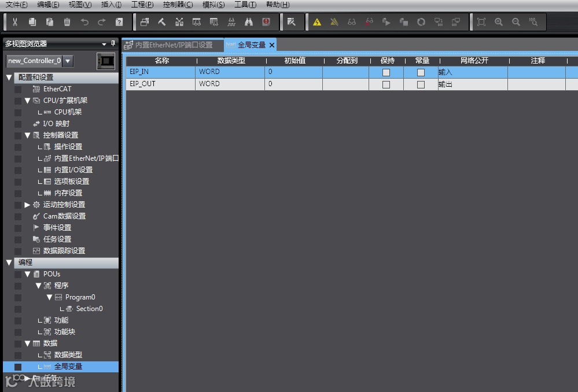Open the 插入(I) menu

[111, 5]
